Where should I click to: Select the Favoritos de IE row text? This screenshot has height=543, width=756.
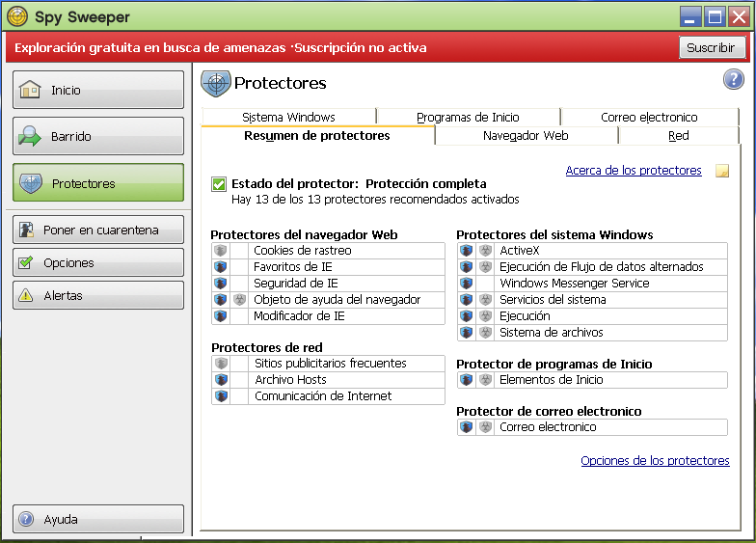[293, 266]
